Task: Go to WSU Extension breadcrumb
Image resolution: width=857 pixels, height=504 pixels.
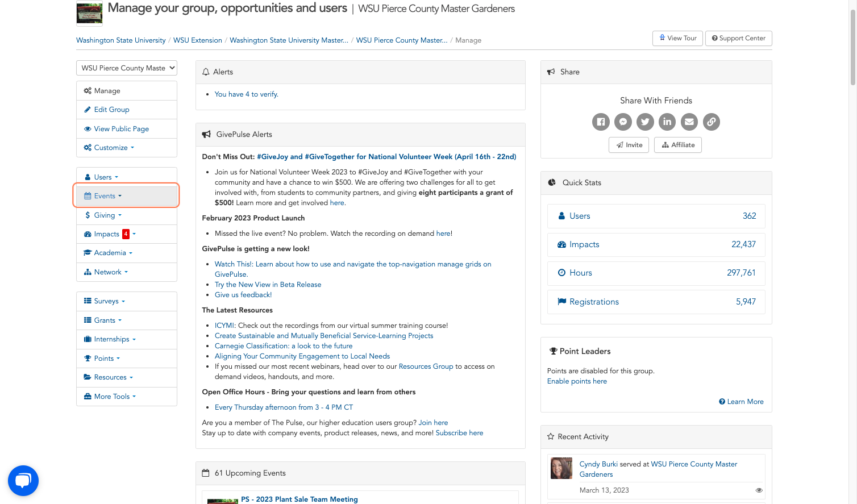Action: point(198,40)
